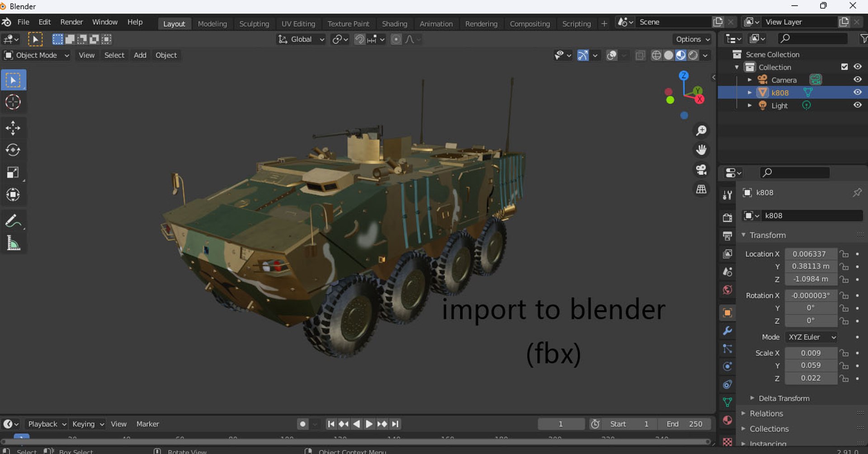
Task: Uncheck the Collection exclude checkbox
Action: (x=844, y=67)
